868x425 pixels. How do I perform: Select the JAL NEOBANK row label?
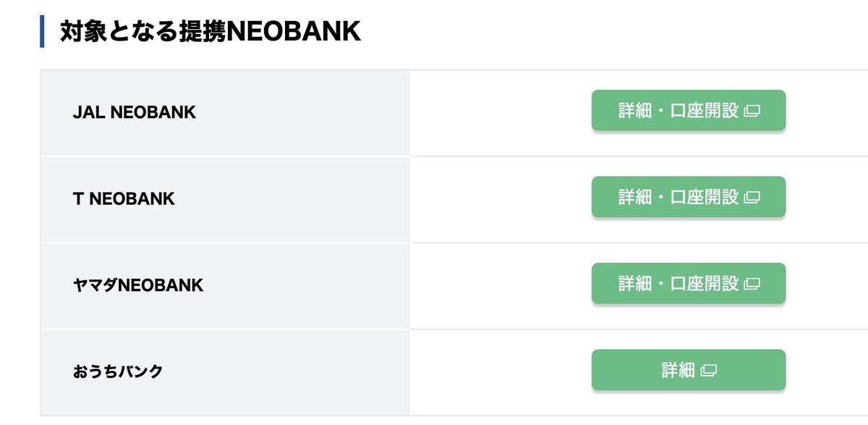pos(135,112)
